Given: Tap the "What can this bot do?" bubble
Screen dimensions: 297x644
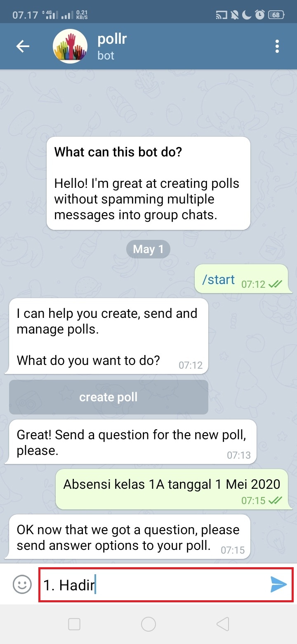Looking at the screenshot, I should (x=148, y=183).
